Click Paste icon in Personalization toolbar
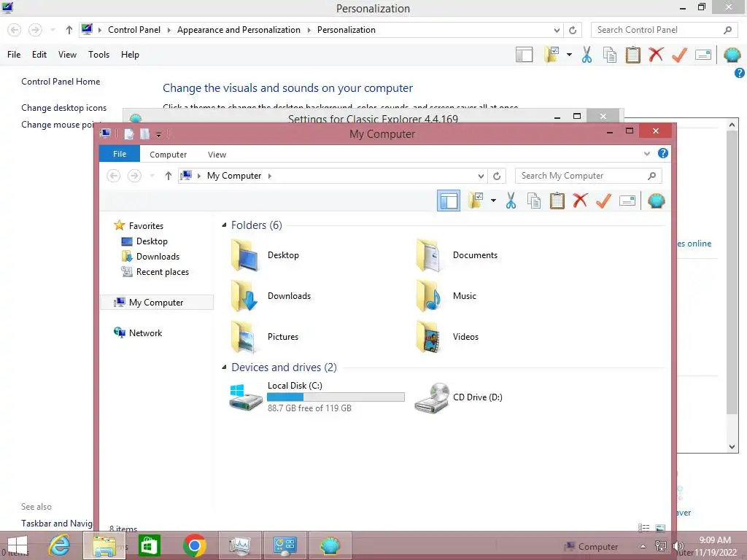The image size is (747, 560). (x=632, y=55)
